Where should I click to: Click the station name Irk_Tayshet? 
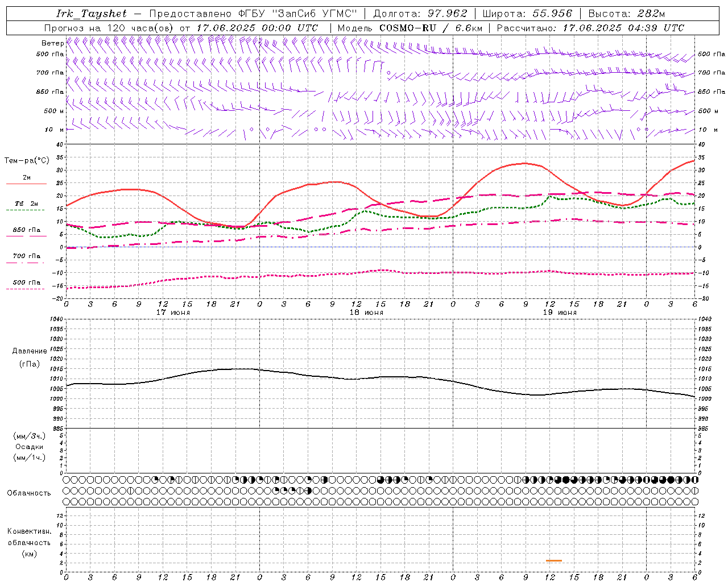(x=92, y=14)
